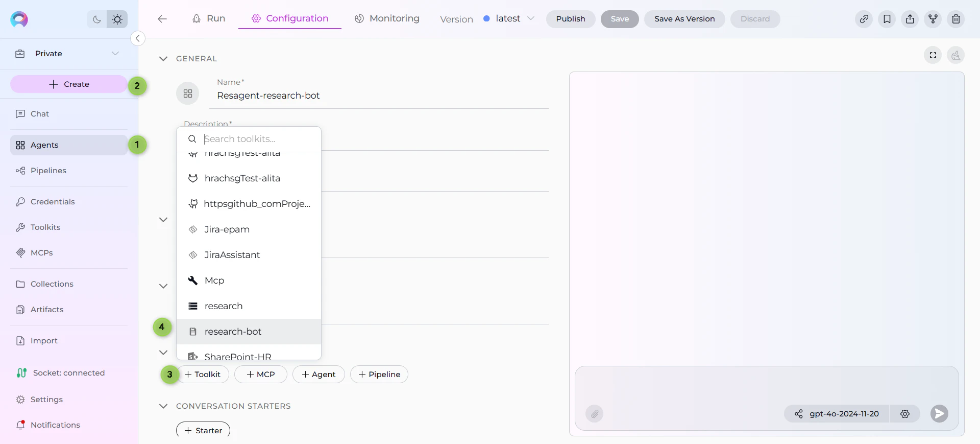This screenshot has width=980, height=444.
Task: Click the + Pipeline button
Action: pyautogui.click(x=379, y=375)
